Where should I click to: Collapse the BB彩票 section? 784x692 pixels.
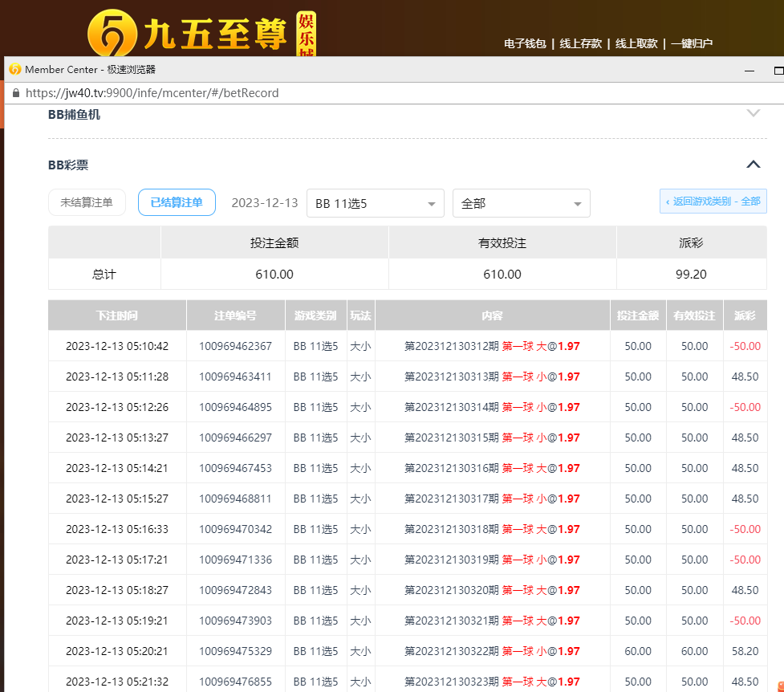click(x=753, y=165)
